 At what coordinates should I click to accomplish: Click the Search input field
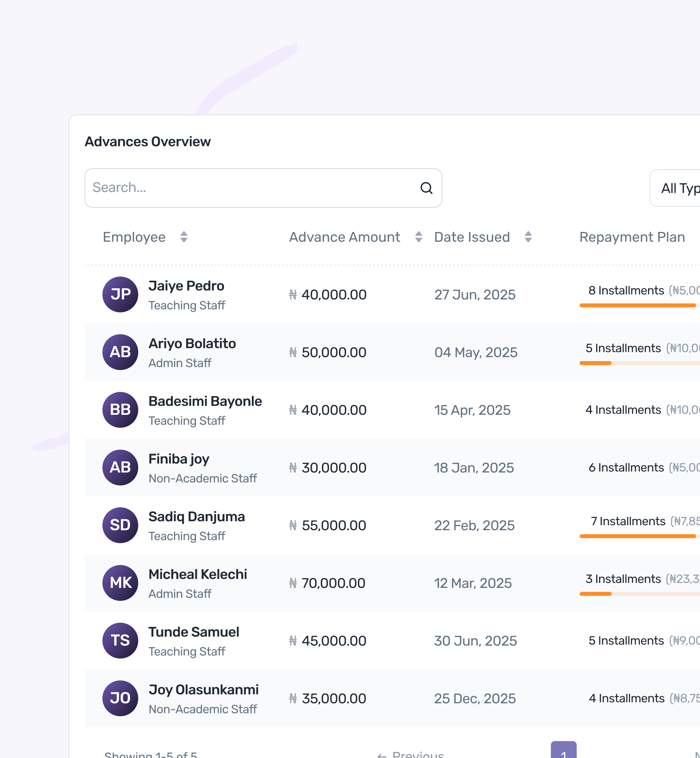[x=250, y=188]
